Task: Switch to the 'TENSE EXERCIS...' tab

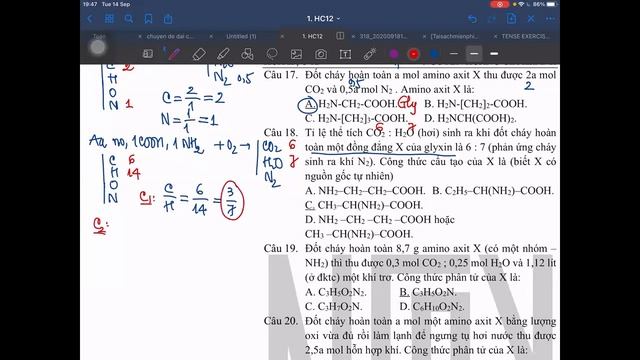Action: pos(525,36)
